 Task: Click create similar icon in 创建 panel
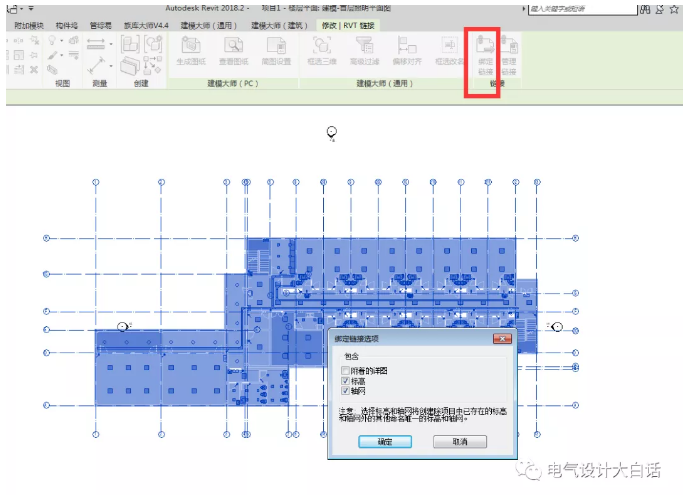[x=152, y=65]
